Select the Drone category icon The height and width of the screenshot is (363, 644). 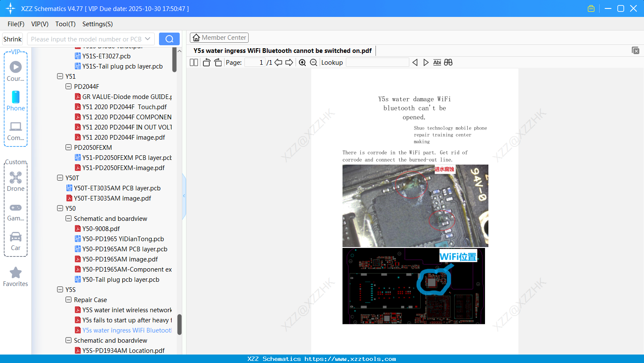(15, 178)
